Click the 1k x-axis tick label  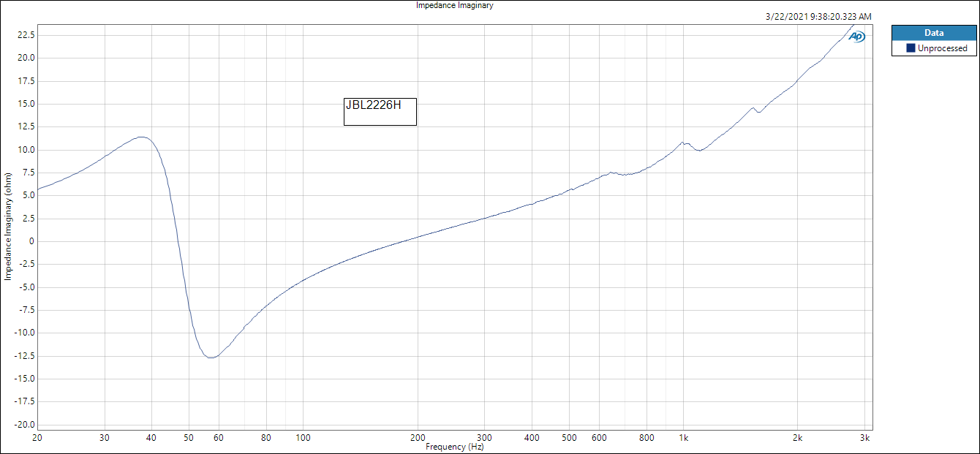(683, 438)
